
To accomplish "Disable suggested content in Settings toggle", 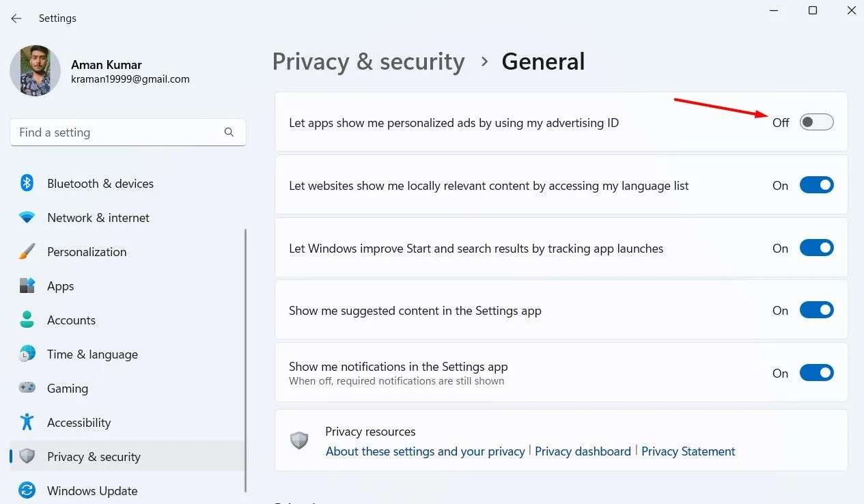I will click(x=816, y=310).
